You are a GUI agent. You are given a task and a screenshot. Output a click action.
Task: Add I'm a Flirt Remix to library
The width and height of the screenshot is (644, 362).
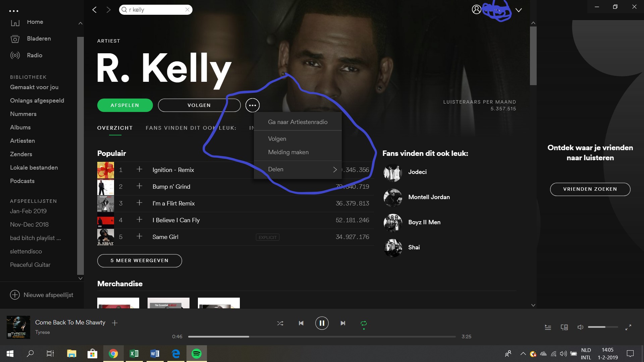[x=139, y=203]
